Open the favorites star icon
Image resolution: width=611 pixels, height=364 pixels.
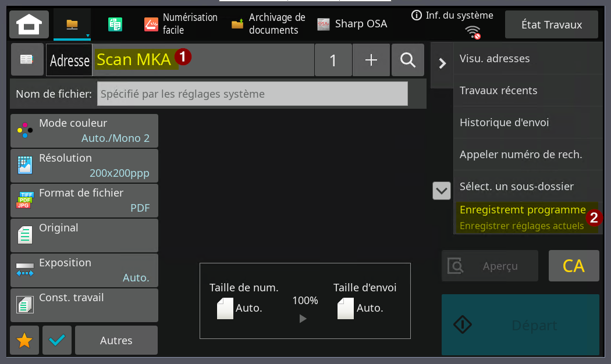coord(24,340)
